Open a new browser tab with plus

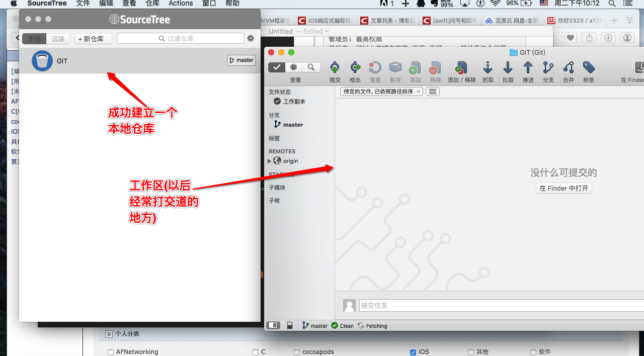tap(614, 21)
